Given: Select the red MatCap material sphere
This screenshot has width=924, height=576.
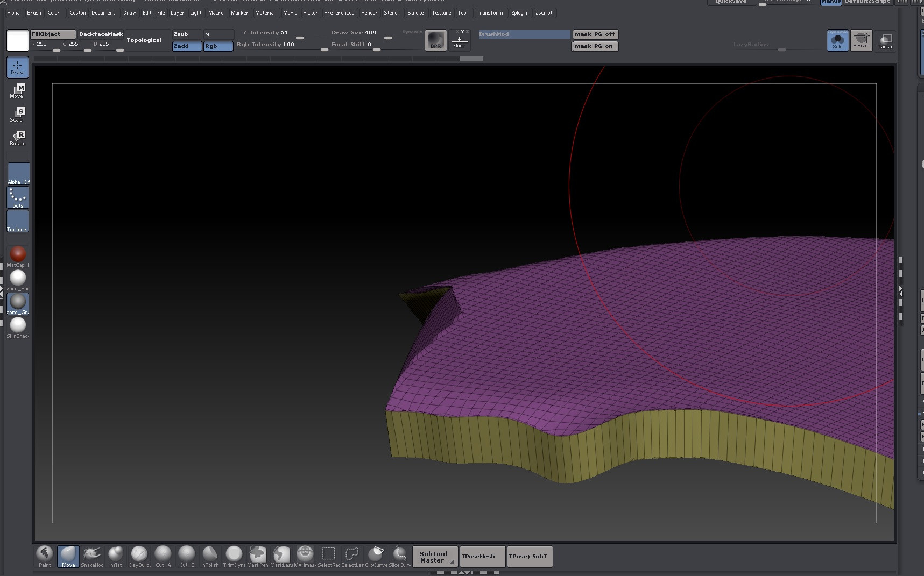Looking at the screenshot, I should 18,254.
